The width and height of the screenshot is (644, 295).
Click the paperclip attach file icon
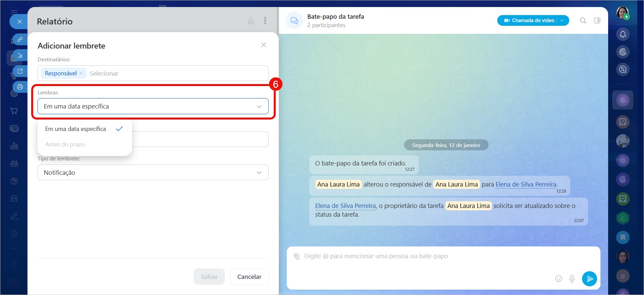[x=297, y=256]
